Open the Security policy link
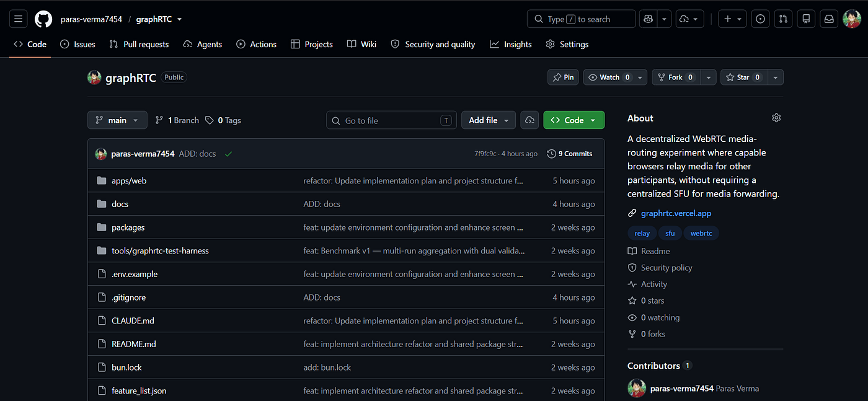 point(660,268)
